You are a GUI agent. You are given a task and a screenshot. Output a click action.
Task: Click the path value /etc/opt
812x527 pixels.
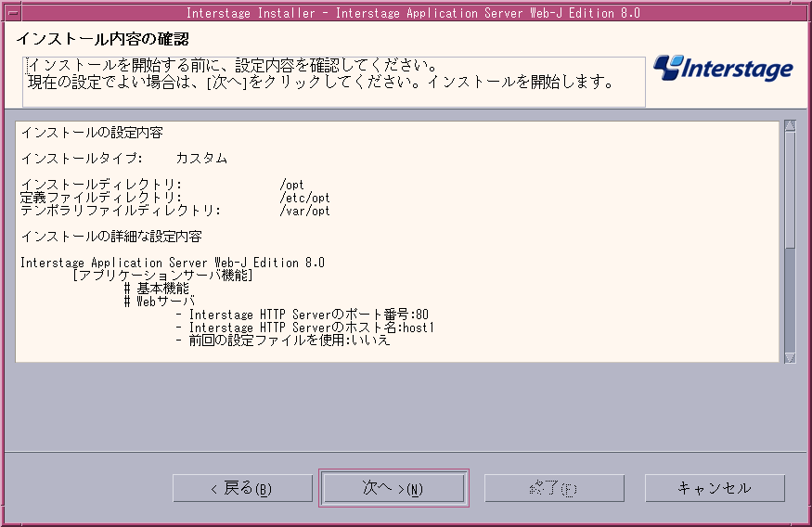click(304, 198)
